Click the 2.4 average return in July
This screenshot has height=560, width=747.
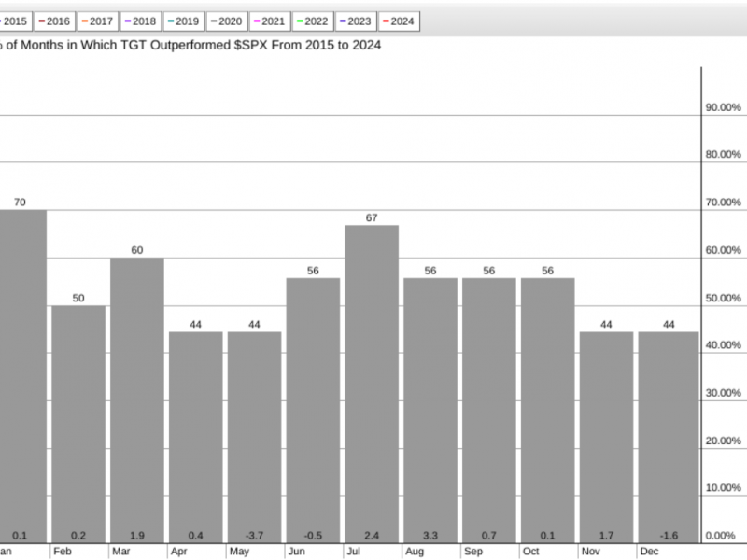372,536
